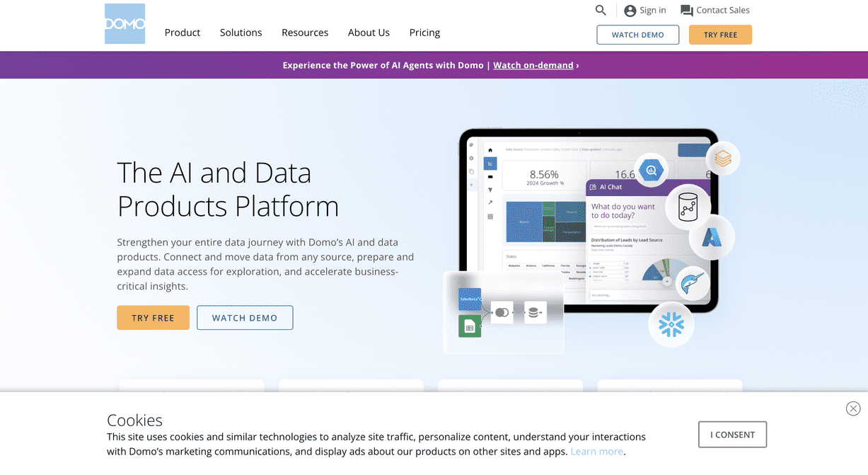
Task: Select the Alabama state chip
Action: point(514,265)
